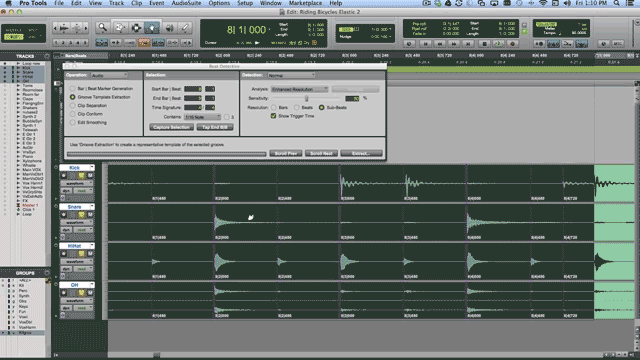Open macOS Spotlight search icon
This screenshot has height=360, width=640.
(617, 3)
